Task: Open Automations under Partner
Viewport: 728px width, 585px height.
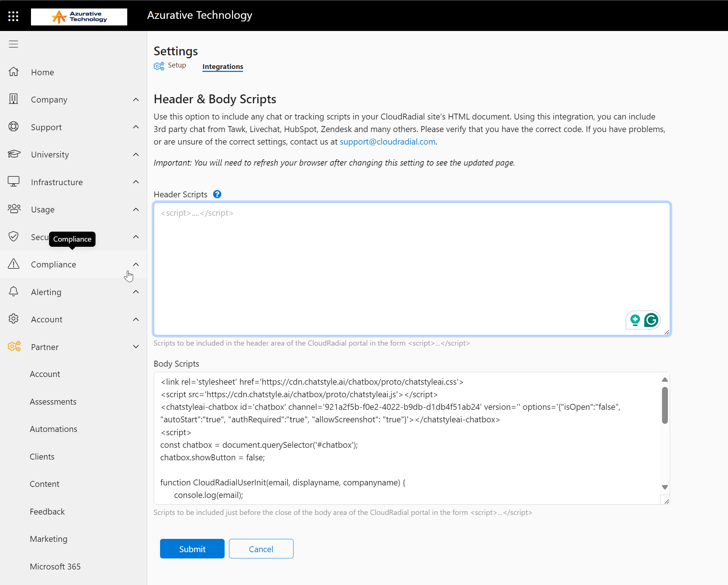Action: pyautogui.click(x=53, y=429)
